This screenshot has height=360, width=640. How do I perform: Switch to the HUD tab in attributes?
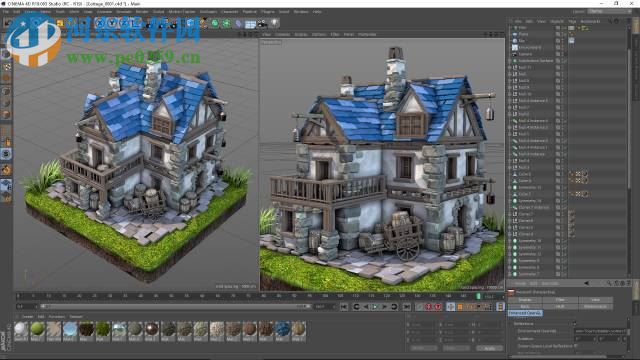click(560, 306)
